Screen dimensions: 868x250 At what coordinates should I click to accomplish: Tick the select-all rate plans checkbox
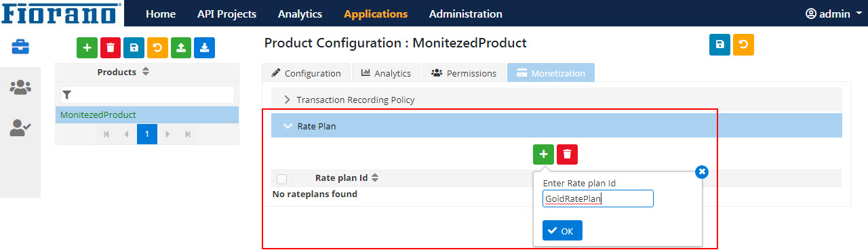coord(282,179)
